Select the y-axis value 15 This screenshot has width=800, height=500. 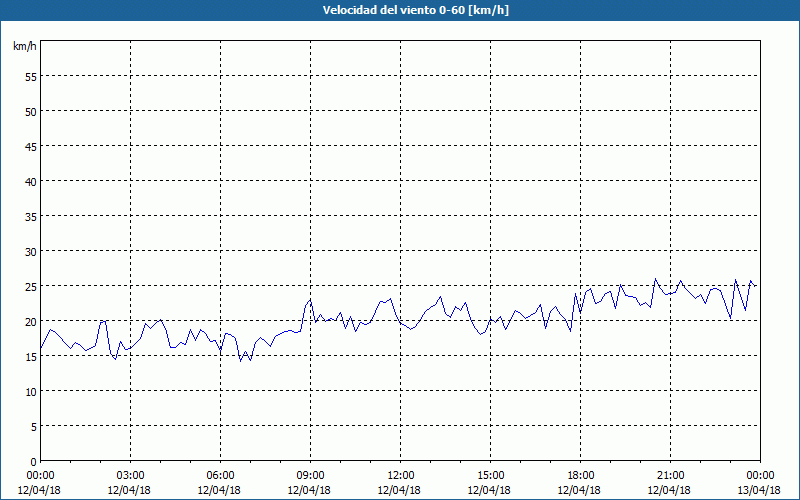31,357
